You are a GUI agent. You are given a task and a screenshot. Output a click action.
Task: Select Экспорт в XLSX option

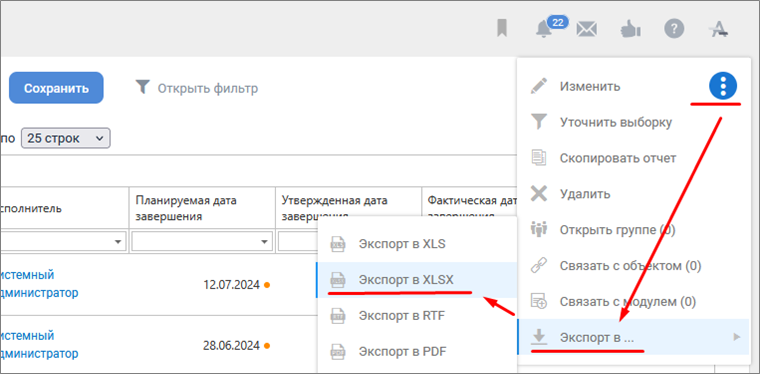tap(417, 280)
